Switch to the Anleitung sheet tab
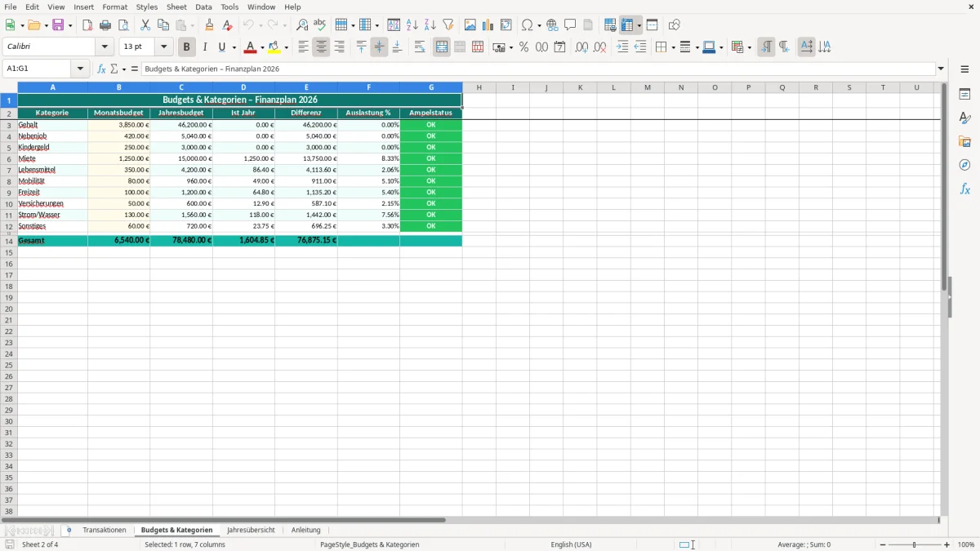Viewport: 980px width, 551px height. pos(306,531)
